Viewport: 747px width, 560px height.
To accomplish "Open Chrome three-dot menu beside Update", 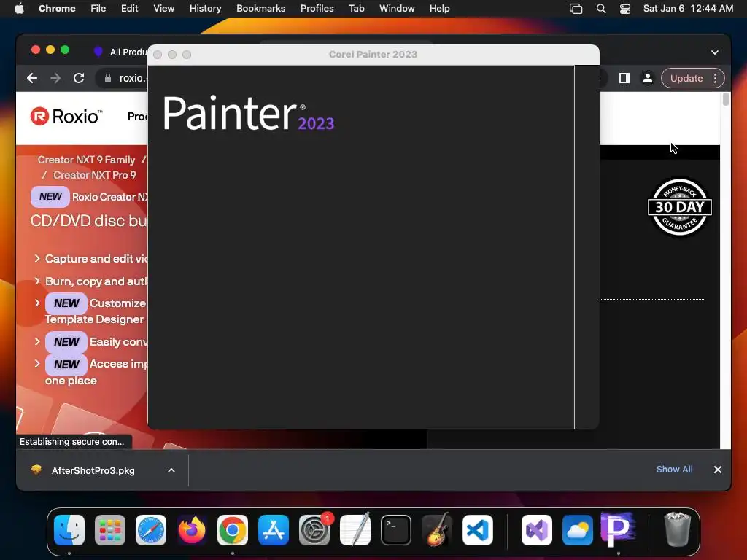I will (715, 78).
